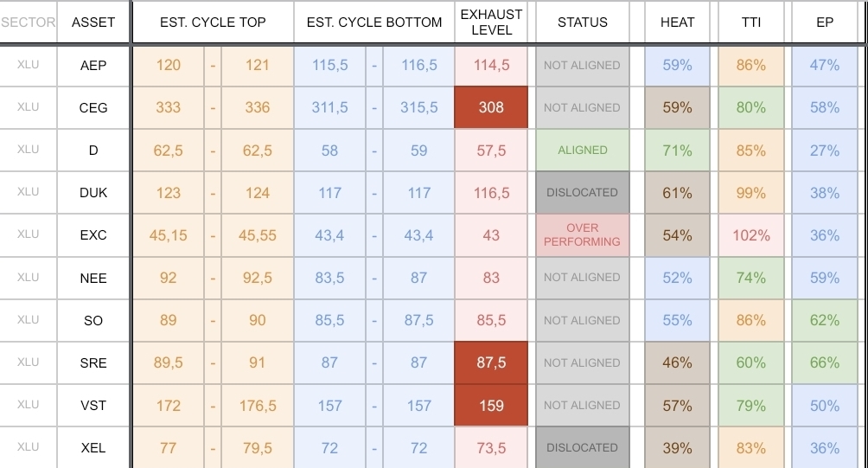Click the EP column header

coord(825,22)
